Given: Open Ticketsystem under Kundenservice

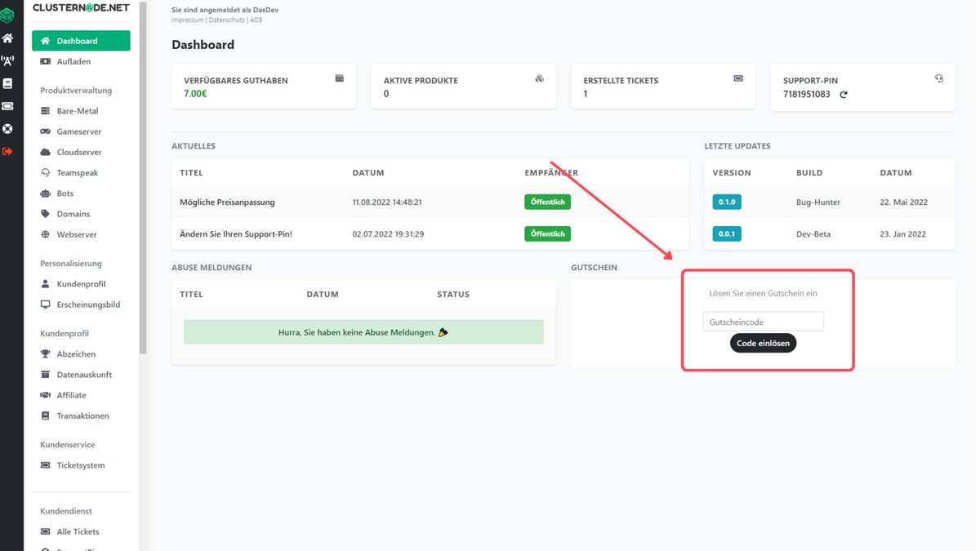Looking at the screenshot, I should pyautogui.click(x=81, y=465).
